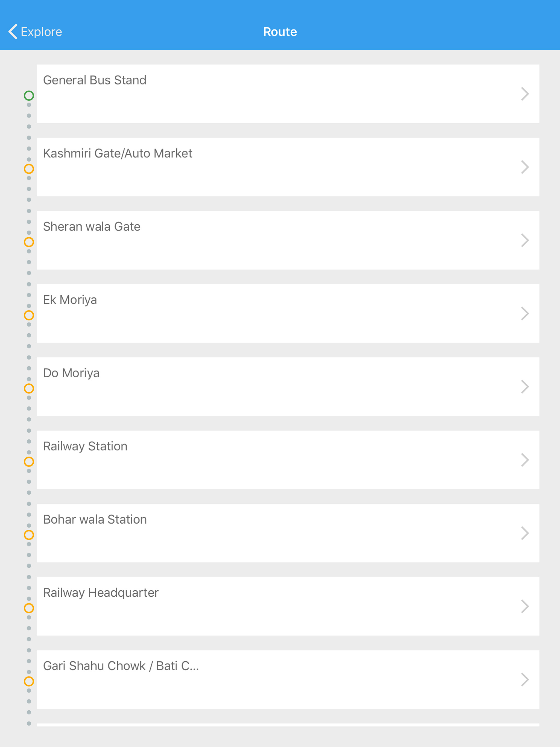Viewport: 560px width, 747px height.
Task: Open the Bohar wala Station row
Action: [x=270, y=533]
